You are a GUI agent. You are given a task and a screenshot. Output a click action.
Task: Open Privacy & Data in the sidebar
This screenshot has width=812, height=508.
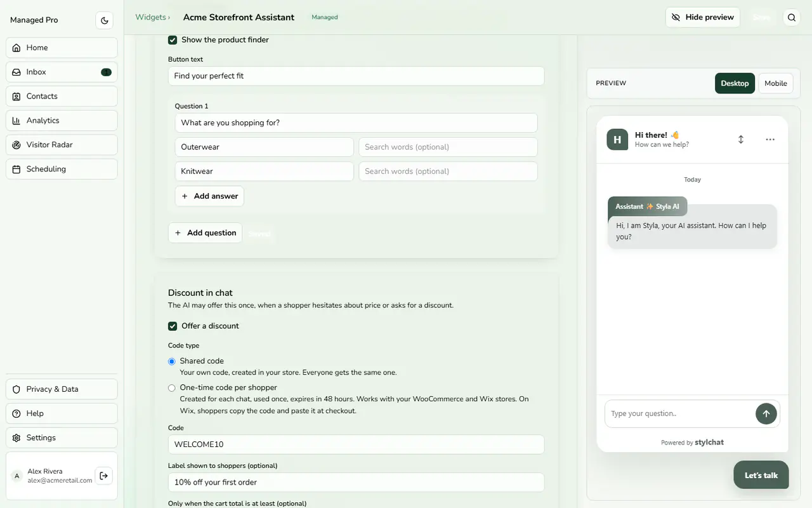click(62, 389)
